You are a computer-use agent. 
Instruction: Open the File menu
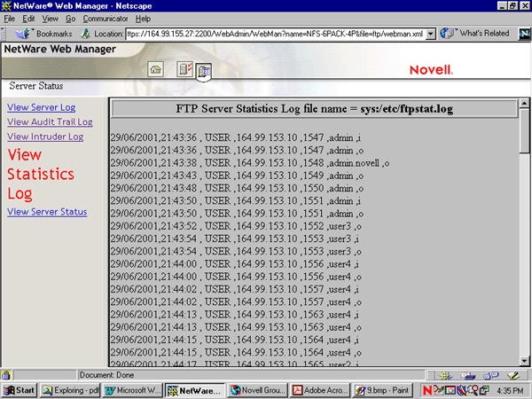pyautogui.click(x=9, y=19)
